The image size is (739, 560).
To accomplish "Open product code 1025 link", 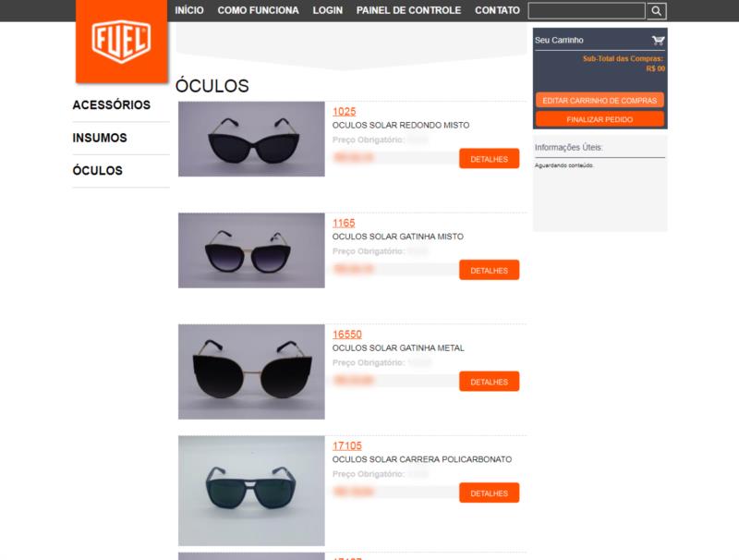I will point(344,112).
